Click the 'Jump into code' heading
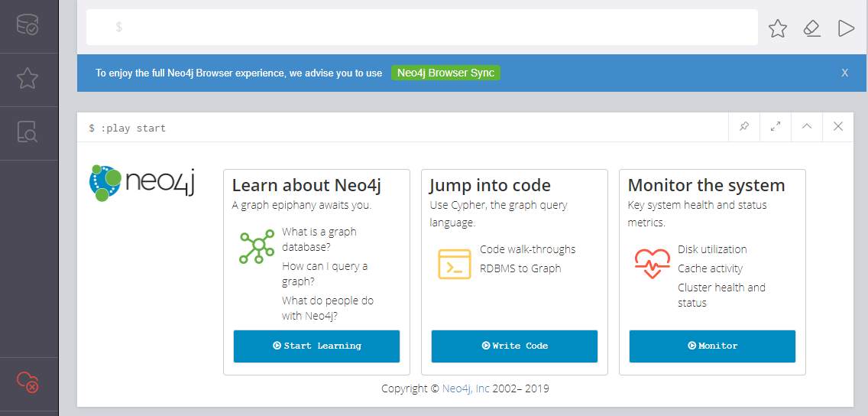Viewport: 868px width, 416px height. tap(490, 185)
